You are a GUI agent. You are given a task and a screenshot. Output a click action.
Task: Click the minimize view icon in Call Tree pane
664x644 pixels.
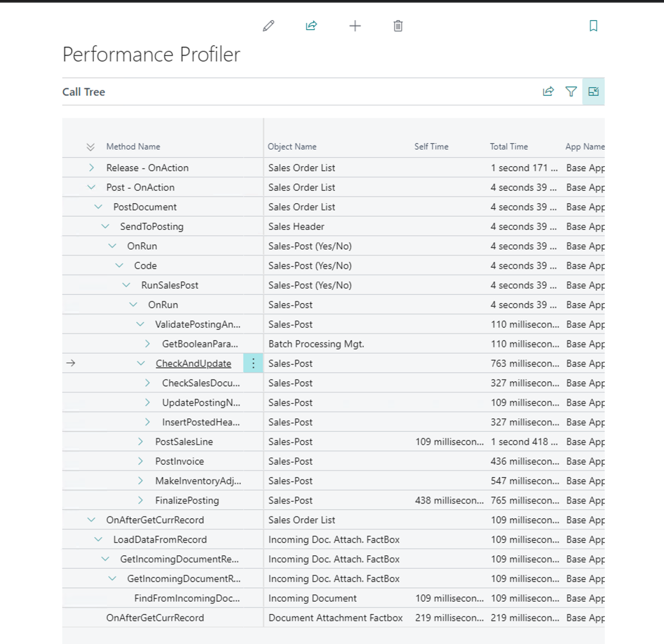(593, 91)
